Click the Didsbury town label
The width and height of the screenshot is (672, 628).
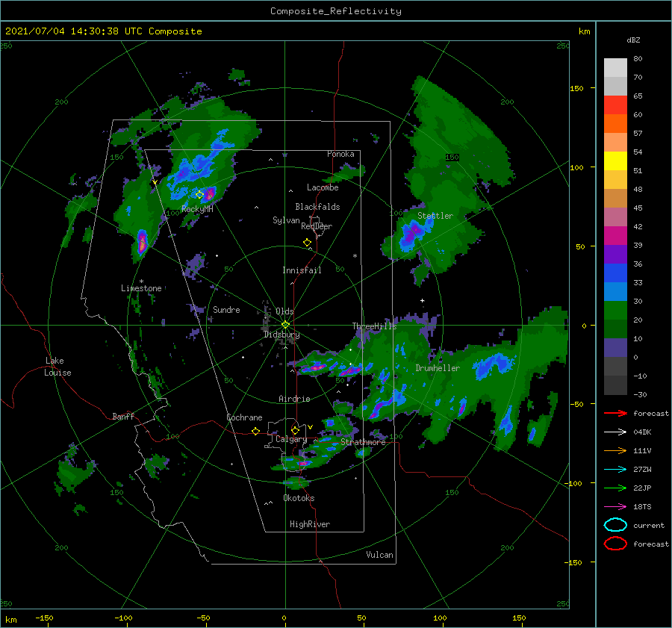click(281, 335)
